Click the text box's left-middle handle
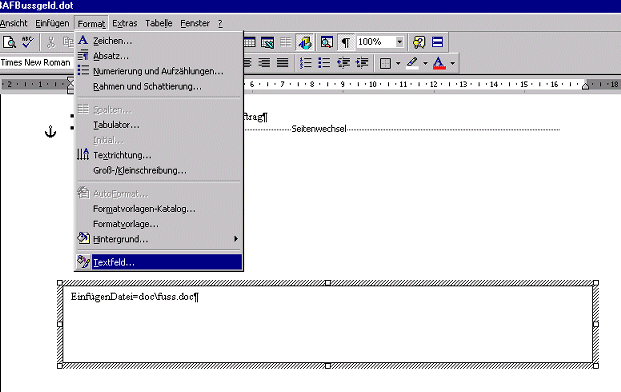Image resolution: width=621 pixels, height=392 pixels. pos(60,324)
